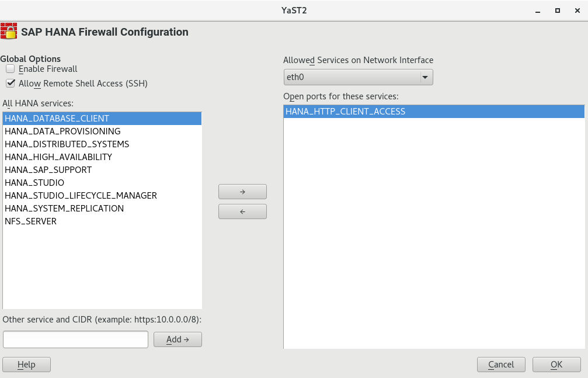Confirm settings with the OK button
Image resolution: width=588 pixels, height=378 pixels.
pos(556,365)
